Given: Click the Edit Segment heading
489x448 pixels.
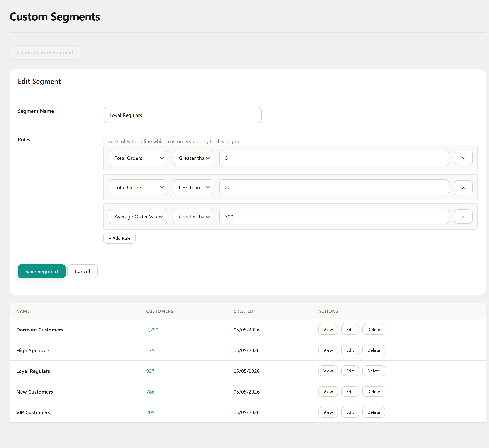Looking at the screenshot, I should (39, 81).
